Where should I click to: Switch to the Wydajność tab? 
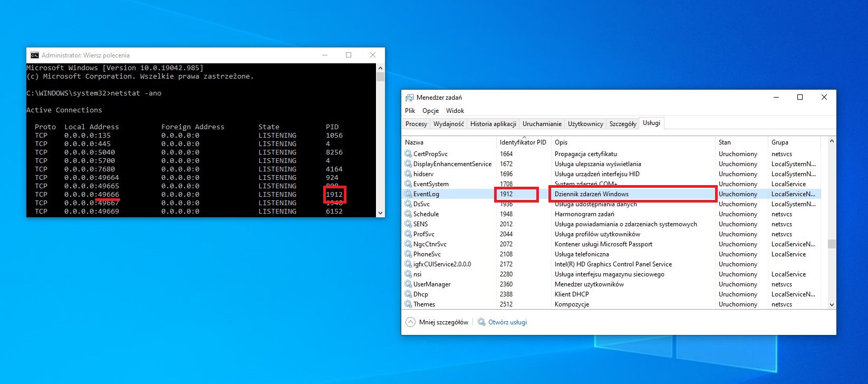click(x=449, y=124)
